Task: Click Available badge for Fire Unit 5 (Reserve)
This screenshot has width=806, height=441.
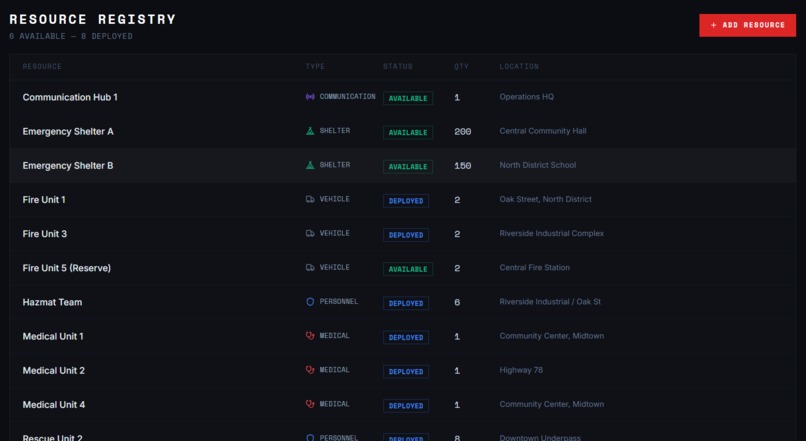Action: [408, 269]
